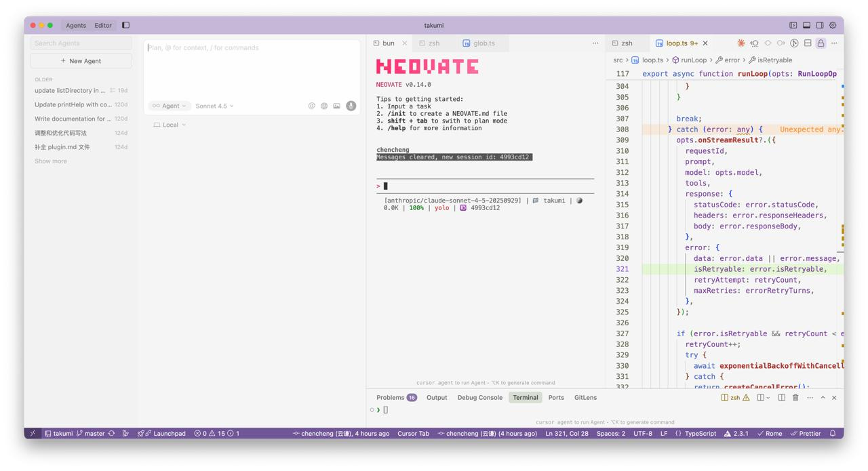Split the terminal in the panel

click(x=781, y=398)
